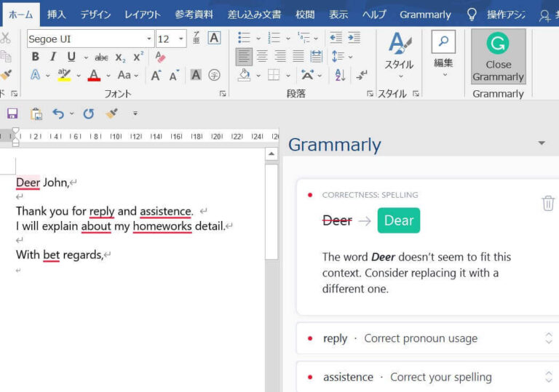
Task: Justify paragraph text
Action: click(x=298, y=56)
